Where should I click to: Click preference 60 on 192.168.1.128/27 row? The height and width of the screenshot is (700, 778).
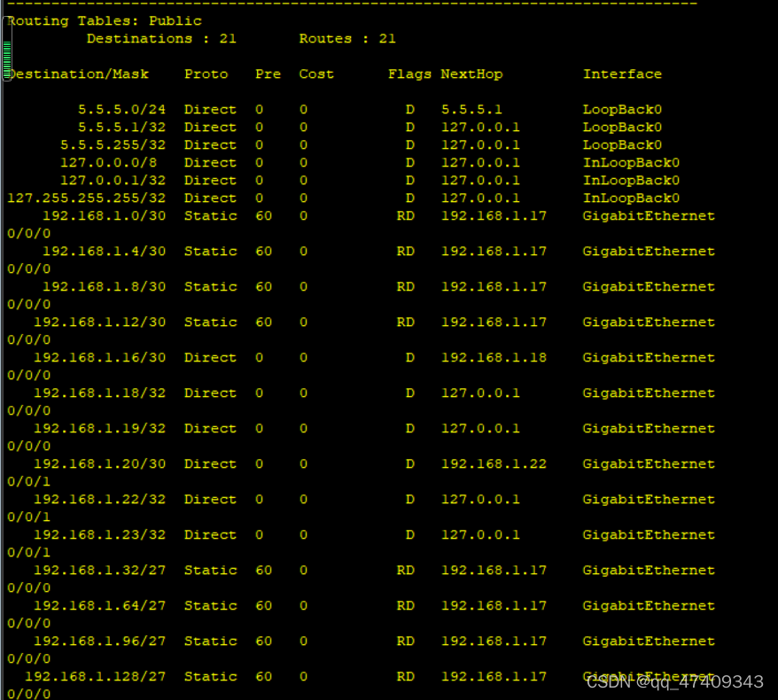tap(263, 677)
